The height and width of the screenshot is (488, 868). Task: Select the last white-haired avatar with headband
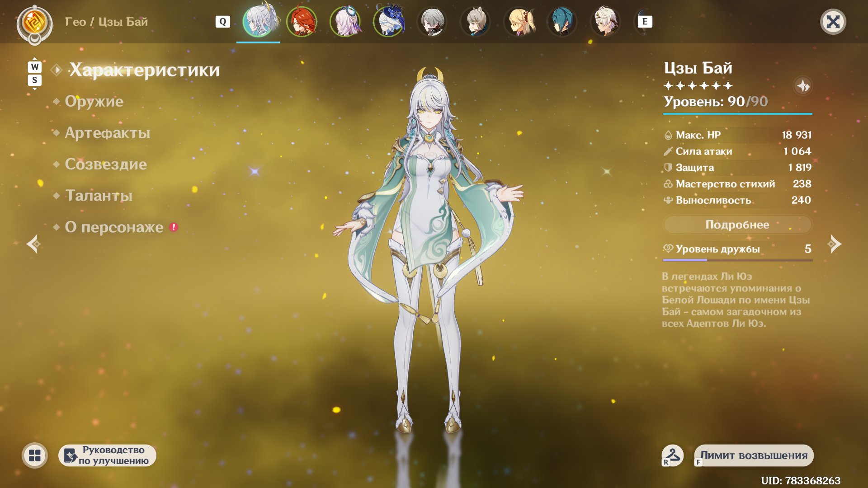pos(605,21)
